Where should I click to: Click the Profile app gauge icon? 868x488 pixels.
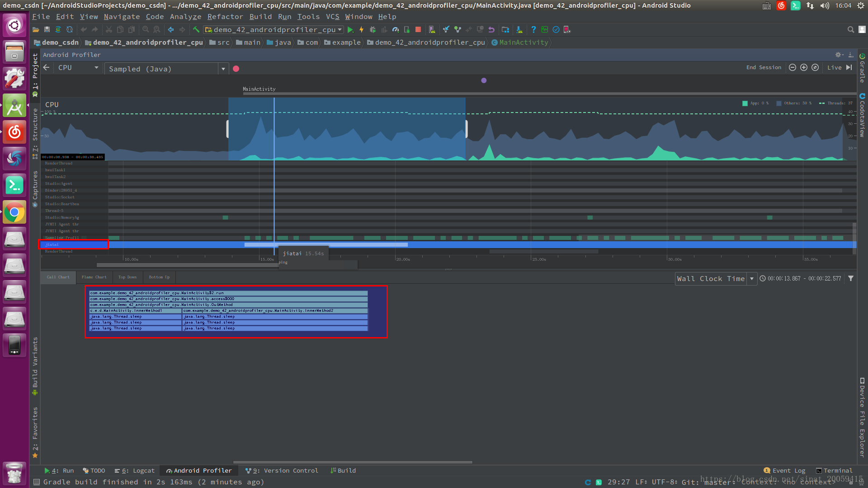[x=396, y=30]
